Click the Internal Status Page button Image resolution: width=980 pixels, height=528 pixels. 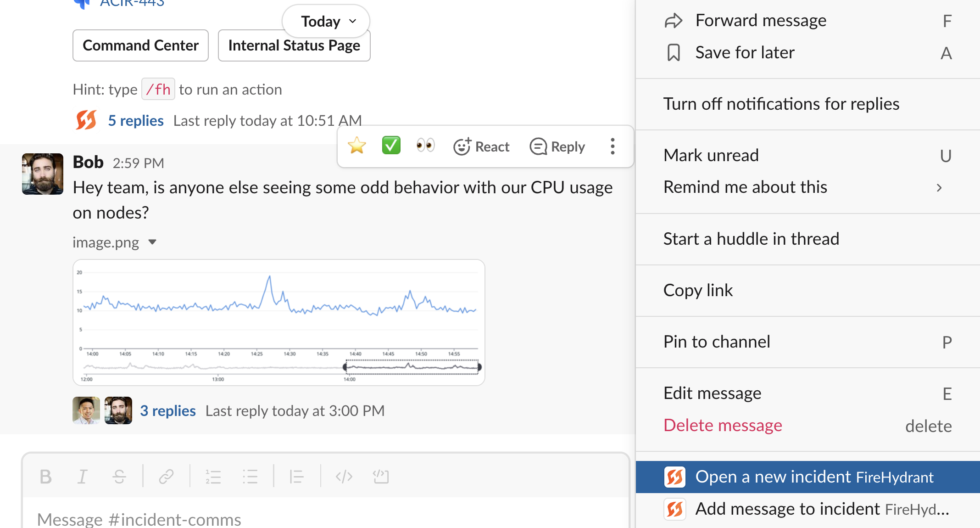(x=294, y=45)
